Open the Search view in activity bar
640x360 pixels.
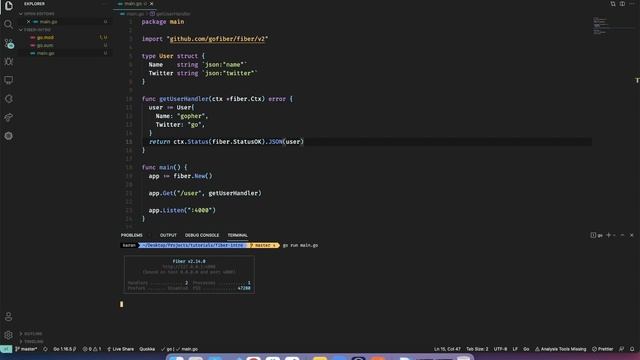point(9,24)
